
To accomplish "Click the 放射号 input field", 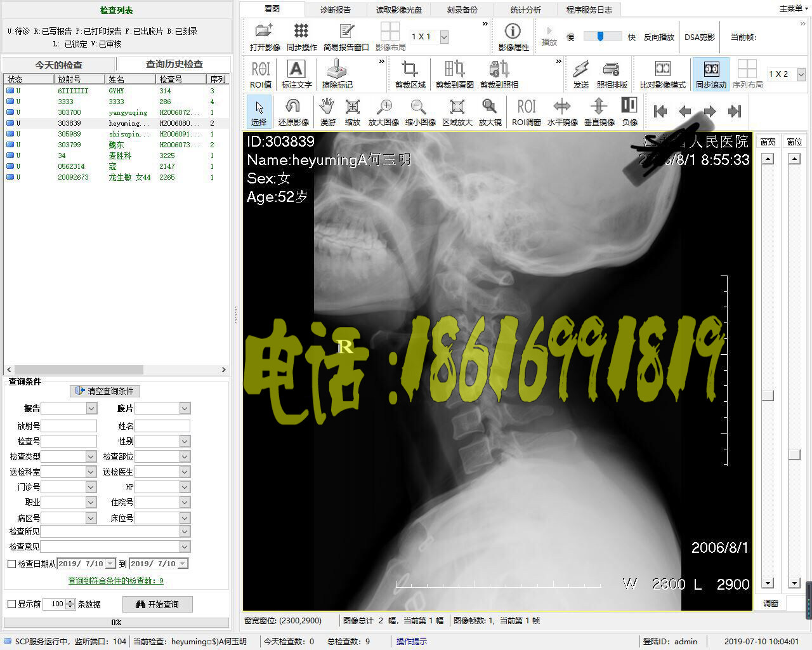I will click(69, 426).
